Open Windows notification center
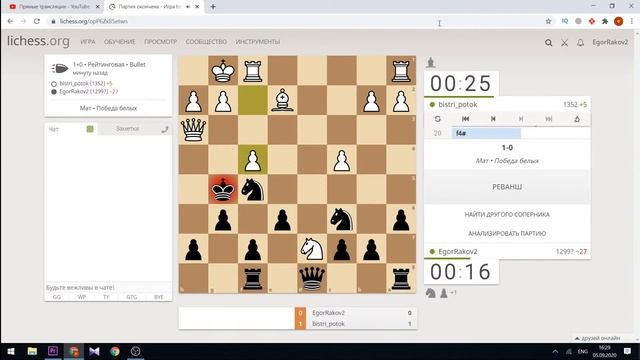 point(627,351)
